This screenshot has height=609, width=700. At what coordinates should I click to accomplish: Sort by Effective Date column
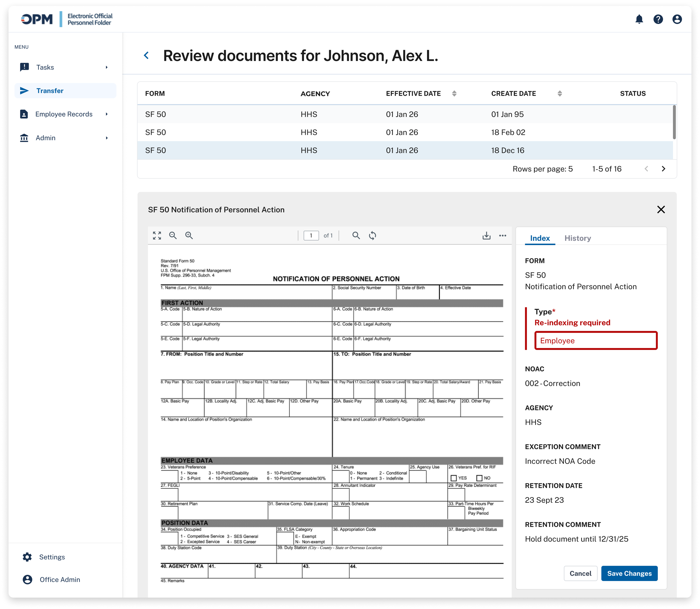point(454,94)
